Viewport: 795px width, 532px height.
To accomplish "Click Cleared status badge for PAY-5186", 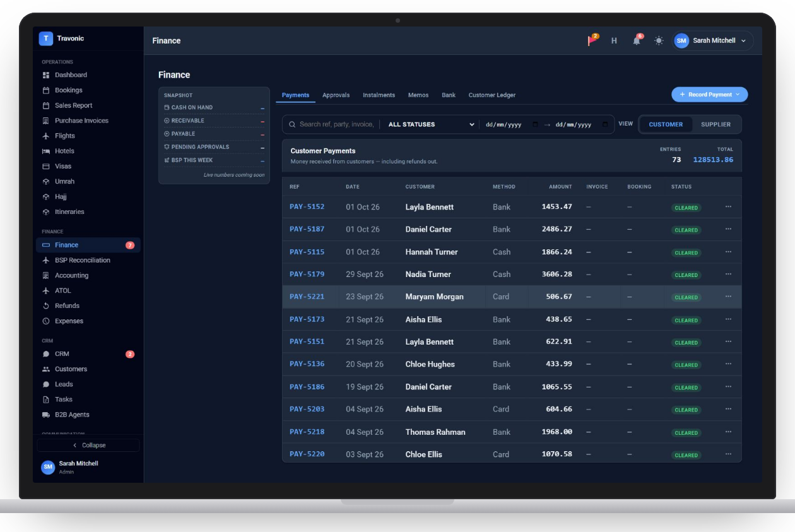I will click(686, 387).
